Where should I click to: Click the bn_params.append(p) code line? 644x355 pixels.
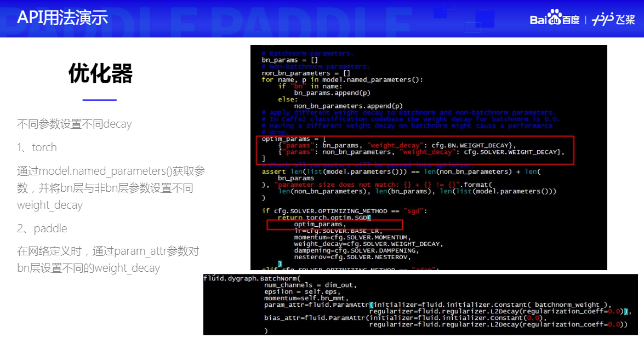[x=332, y=93]
